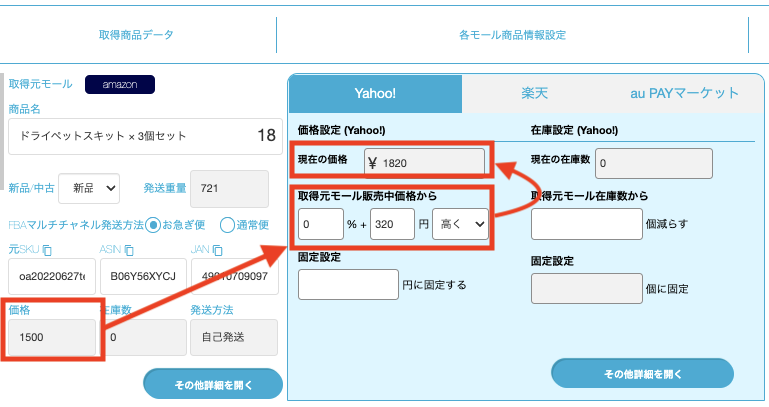Click the percent markup input field

tap(320, 224)
